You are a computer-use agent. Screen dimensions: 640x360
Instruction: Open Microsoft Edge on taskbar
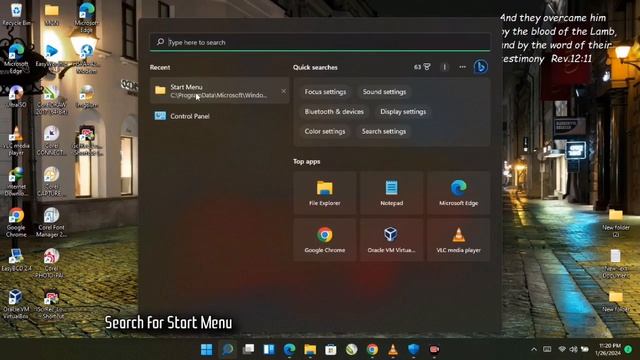click(x=289, y=349)
